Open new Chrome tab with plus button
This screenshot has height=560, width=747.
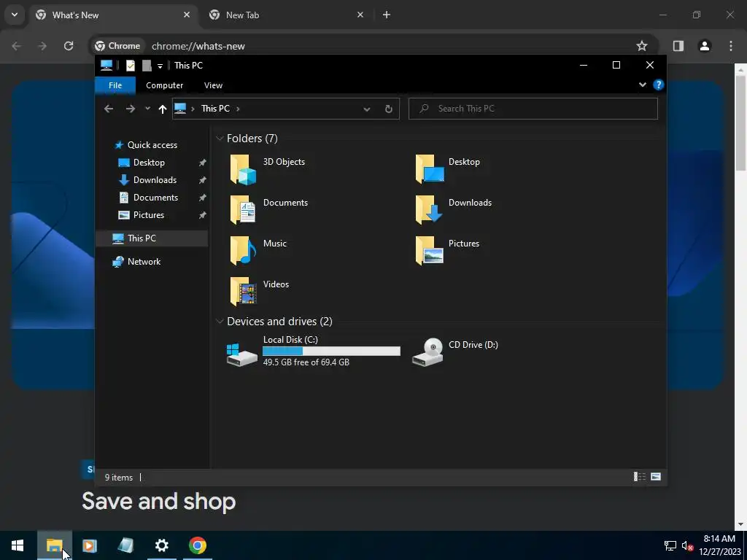(x=387, y=15)
